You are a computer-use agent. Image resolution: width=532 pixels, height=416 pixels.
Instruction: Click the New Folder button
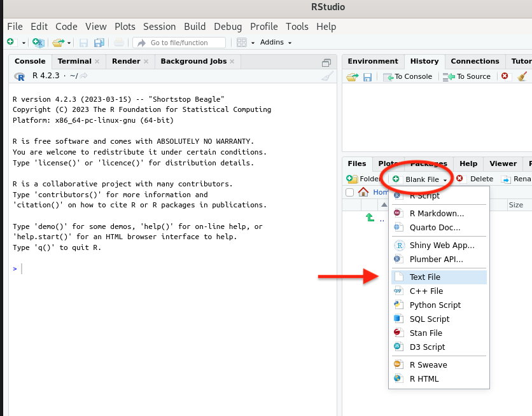tap(363, 179)
